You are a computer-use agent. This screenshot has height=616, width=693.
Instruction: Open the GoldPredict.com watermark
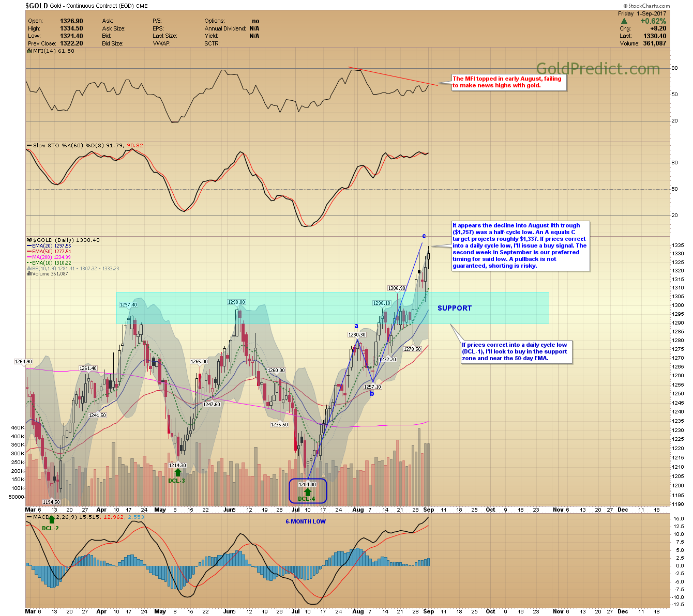click(x=598, y=69)
